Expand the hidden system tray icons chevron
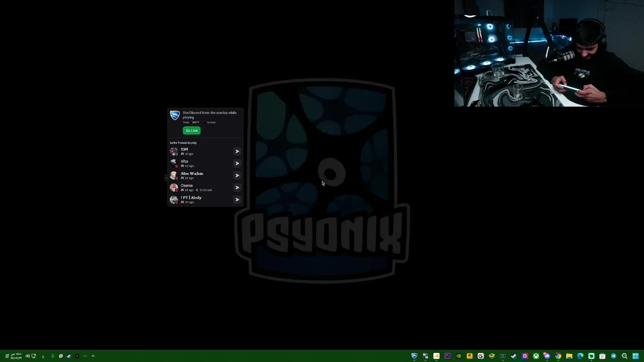Screen dimensions: 644x362 click(93, 356)
